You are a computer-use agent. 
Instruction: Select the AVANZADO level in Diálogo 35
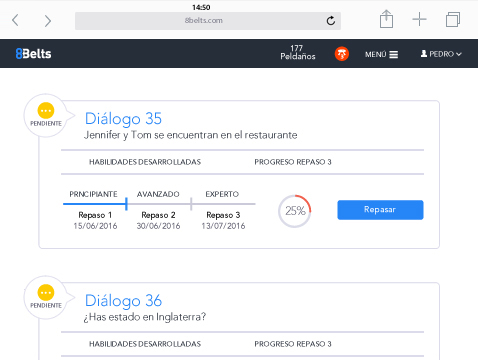[x=158, y=194]
